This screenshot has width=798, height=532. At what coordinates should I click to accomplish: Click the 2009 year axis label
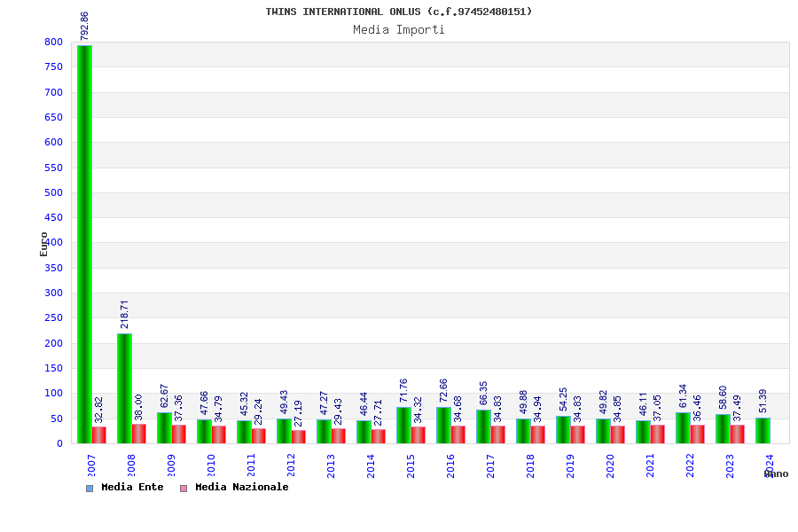tap(171, 465)
